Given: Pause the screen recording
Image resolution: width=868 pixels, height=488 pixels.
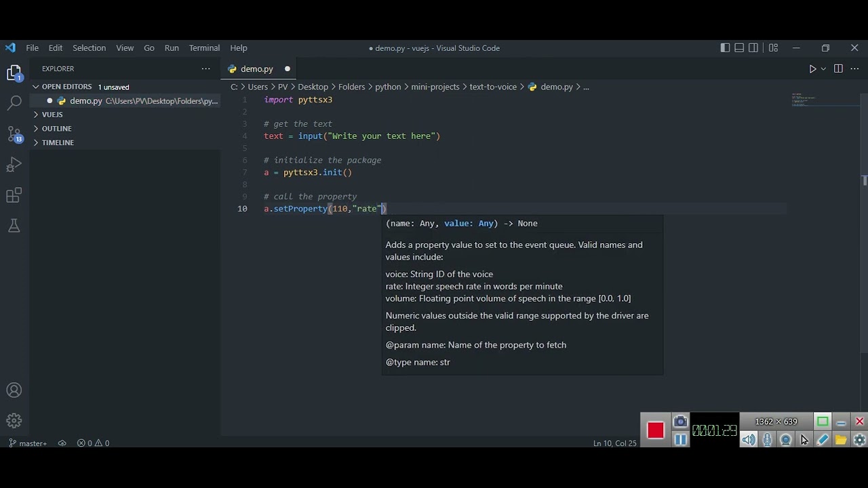Looking at the screenshot, I should [x=680, y=440].
